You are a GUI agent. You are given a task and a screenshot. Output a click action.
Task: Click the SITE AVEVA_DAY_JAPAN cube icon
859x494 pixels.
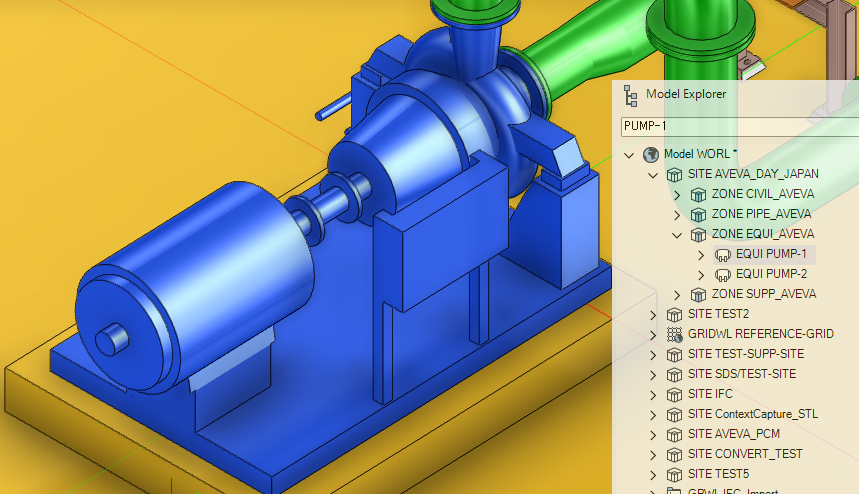676,174
